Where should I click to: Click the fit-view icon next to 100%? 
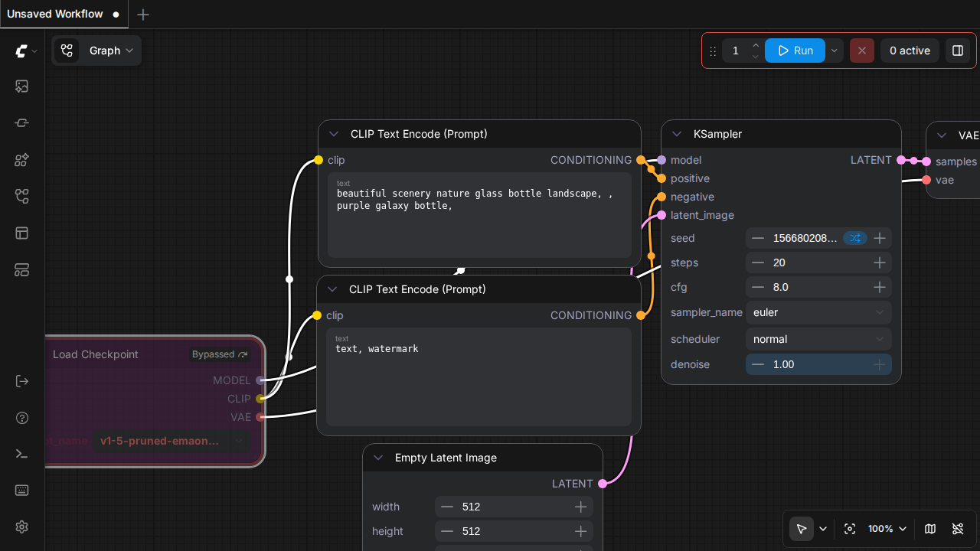(849, 529)
